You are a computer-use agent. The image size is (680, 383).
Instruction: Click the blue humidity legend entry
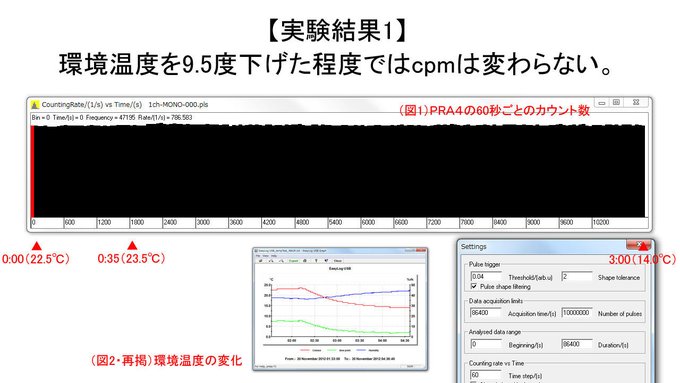pos(367,350)
